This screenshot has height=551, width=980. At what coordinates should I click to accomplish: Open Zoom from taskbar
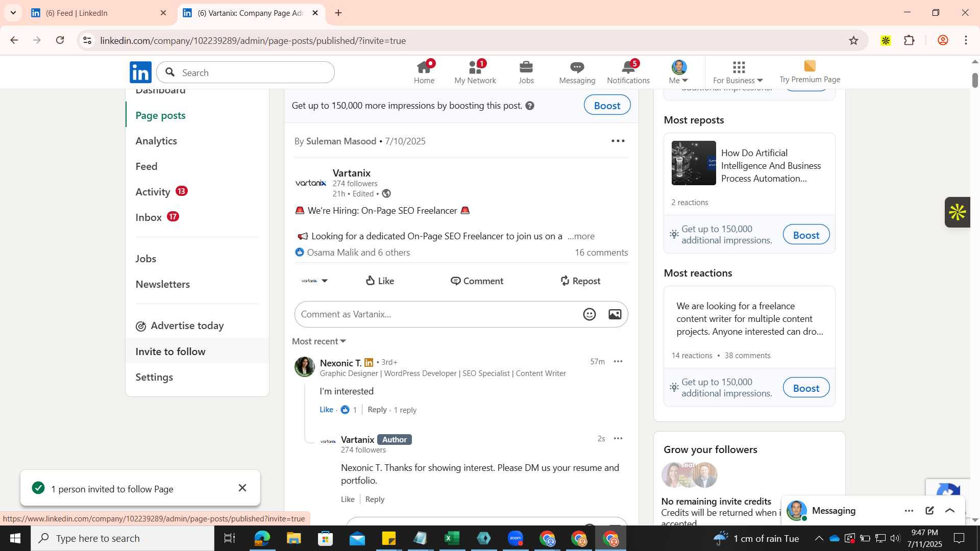coord(516,538)
